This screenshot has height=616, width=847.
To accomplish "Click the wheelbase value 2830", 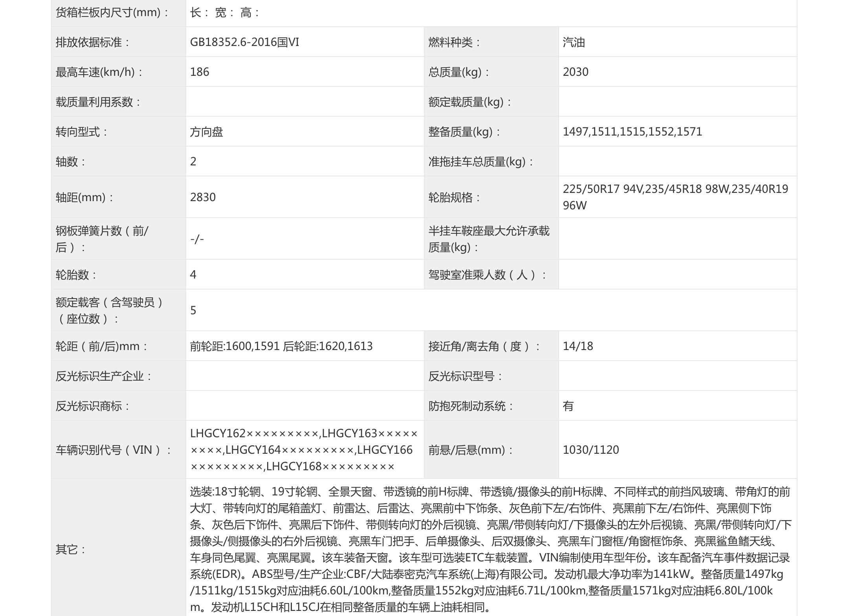I will tap(203, 197).
